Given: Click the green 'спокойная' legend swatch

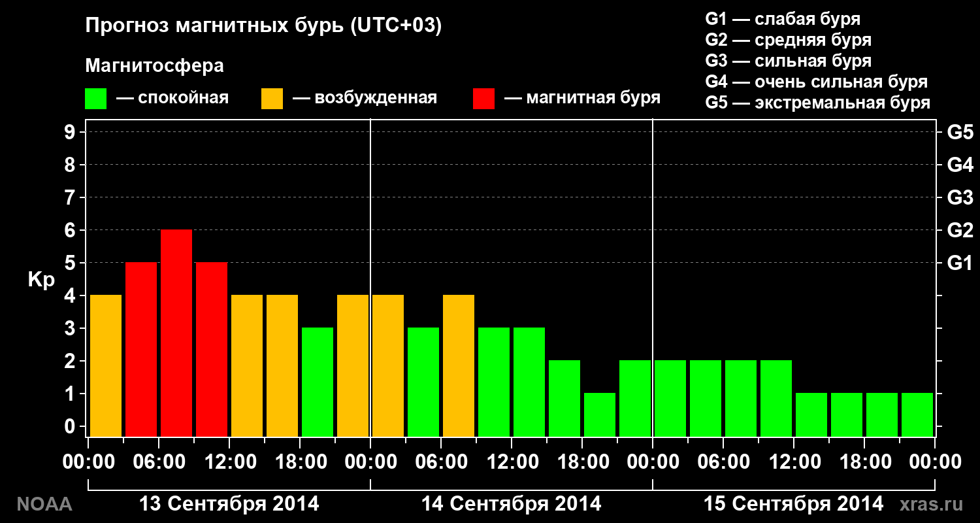Looking at the screenshot, I should [x=95, y=99].
